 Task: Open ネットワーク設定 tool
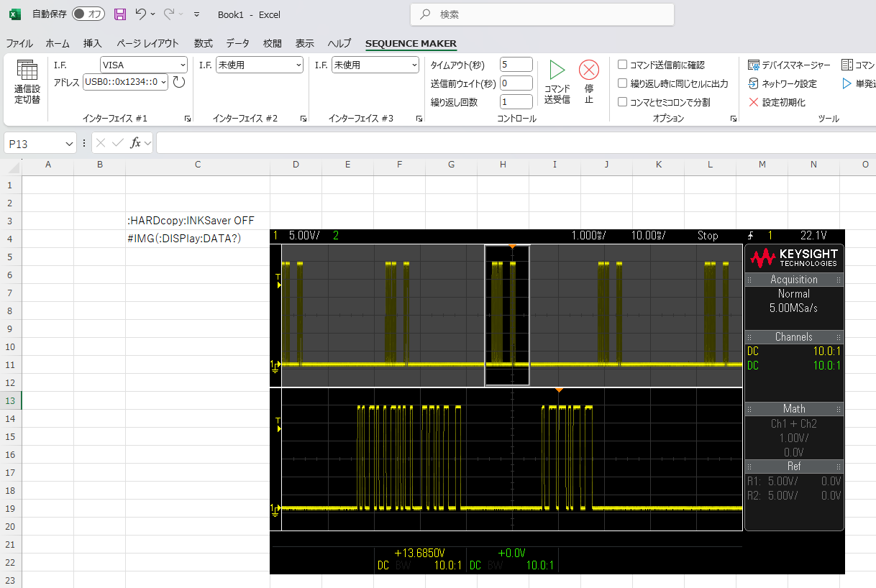(783, 83)
